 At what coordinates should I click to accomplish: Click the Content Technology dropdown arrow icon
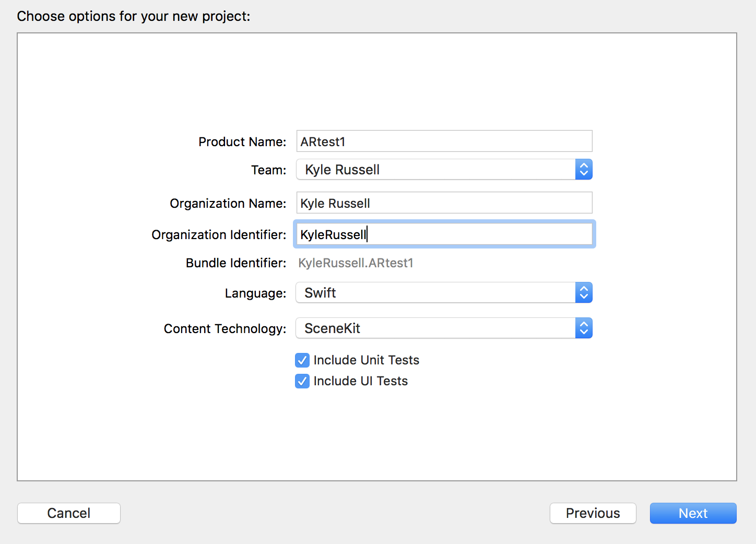click(x=584, y=328)
